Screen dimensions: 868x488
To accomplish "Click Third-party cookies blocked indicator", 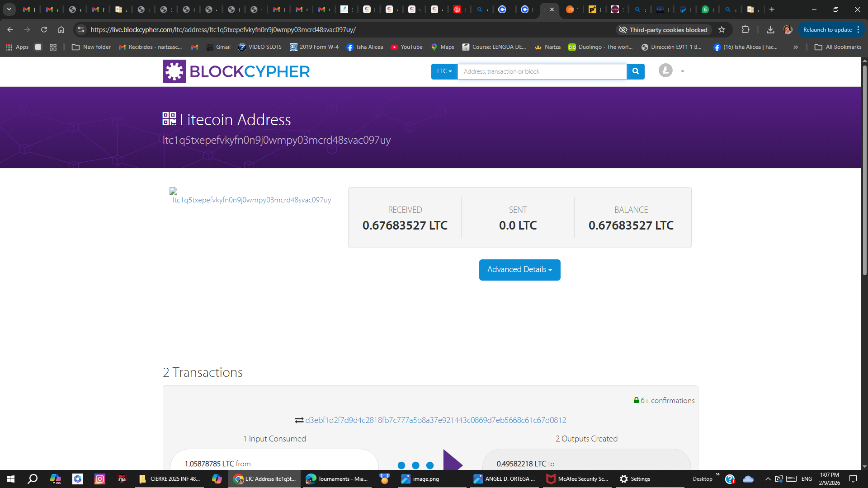I will point(663,30).
